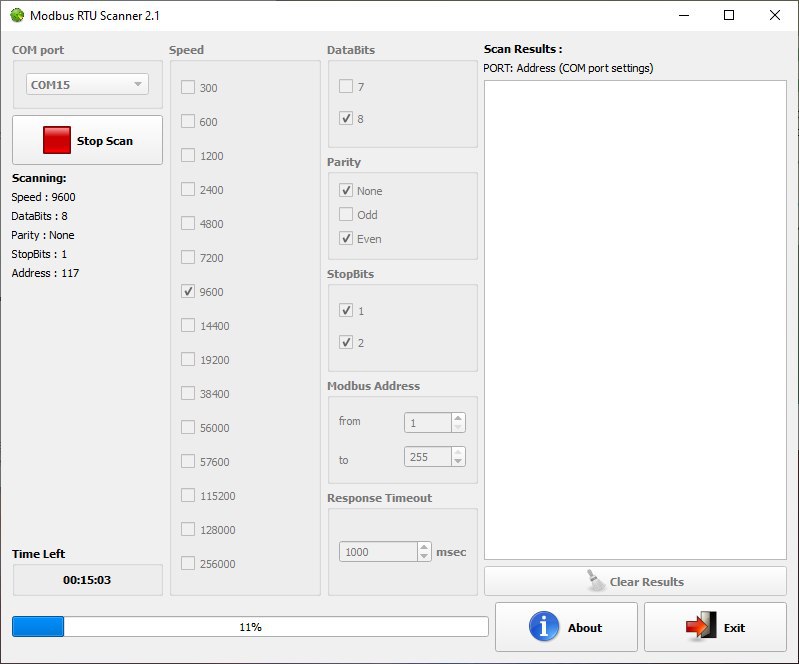Viewport: 799px width, 664px height.
Task: Click the DataBits : 8 status text
Action: click(39, 216)
